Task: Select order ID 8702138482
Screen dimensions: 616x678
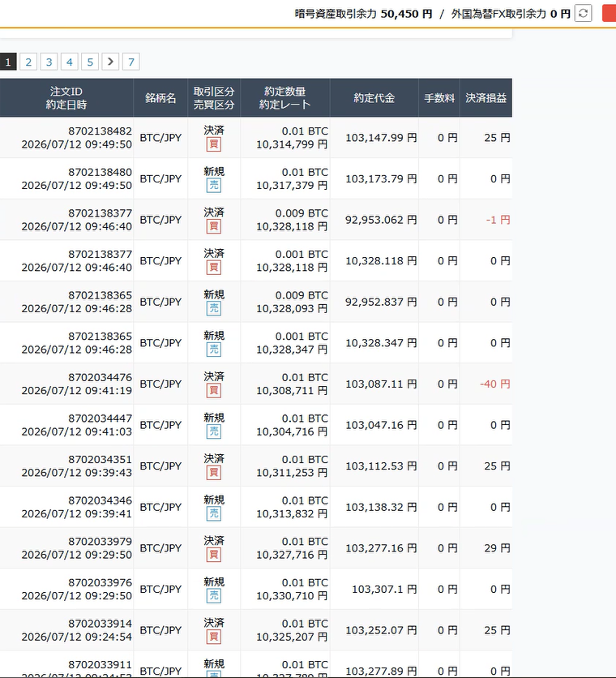Action: (x=100, y=131)
